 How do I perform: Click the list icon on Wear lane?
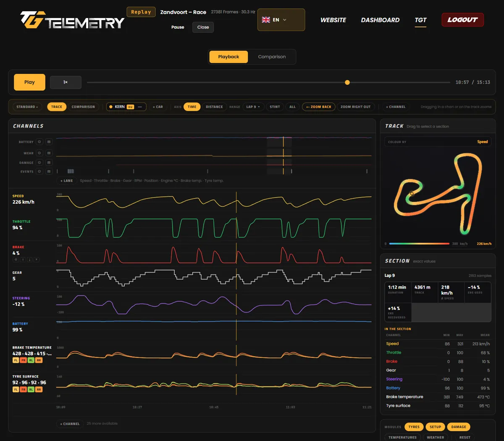click(49, 153)
